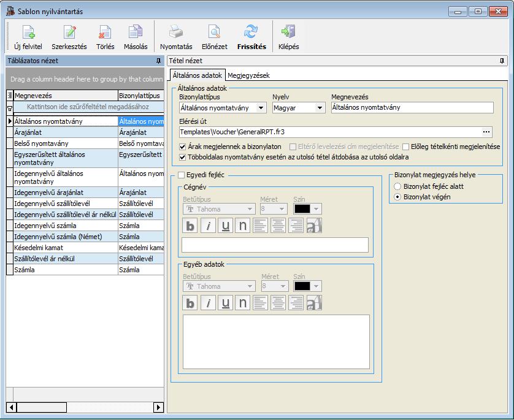Switch to the Általános adatok tab
The height and width of the screenshot is (420, 514).
pos(198,75)
